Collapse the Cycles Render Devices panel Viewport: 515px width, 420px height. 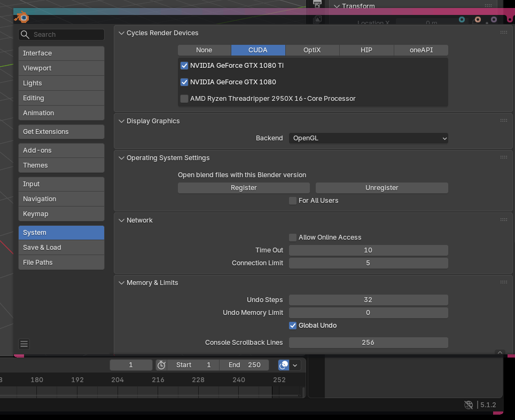click(121, 33)
